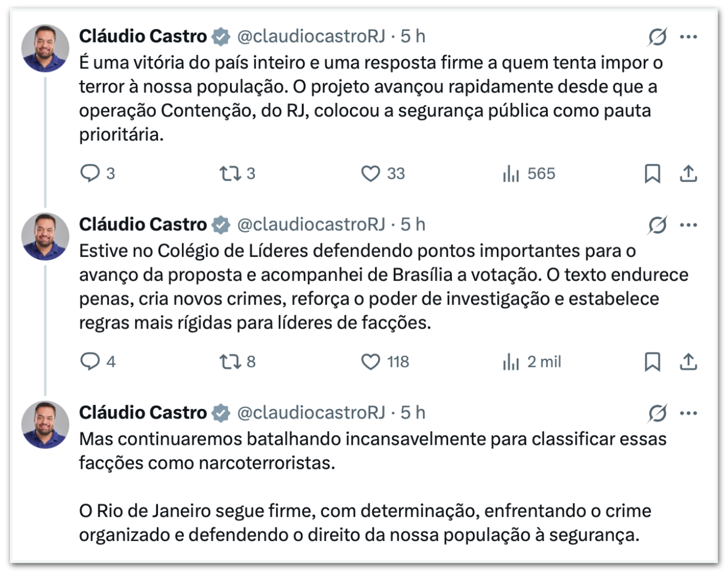Repost the tweet with 3 reposts

[230, 173]
